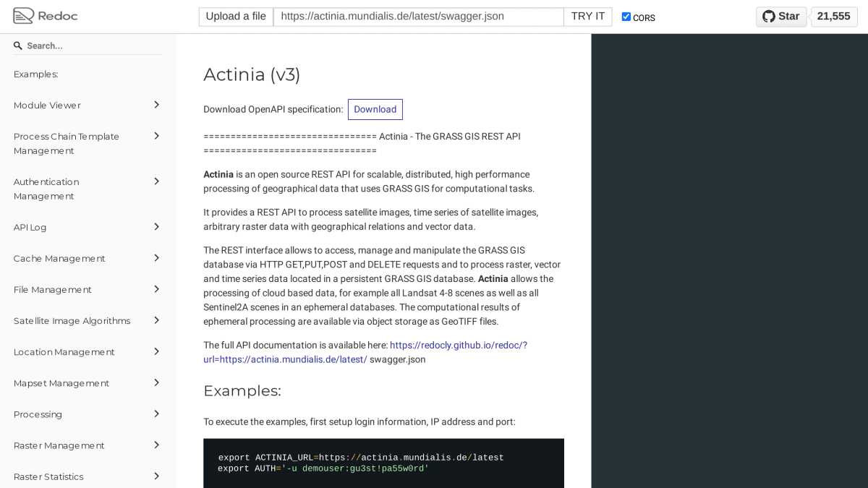
Task: Expand Process Chain Template Management chevron
Action: tap(156, 136)
